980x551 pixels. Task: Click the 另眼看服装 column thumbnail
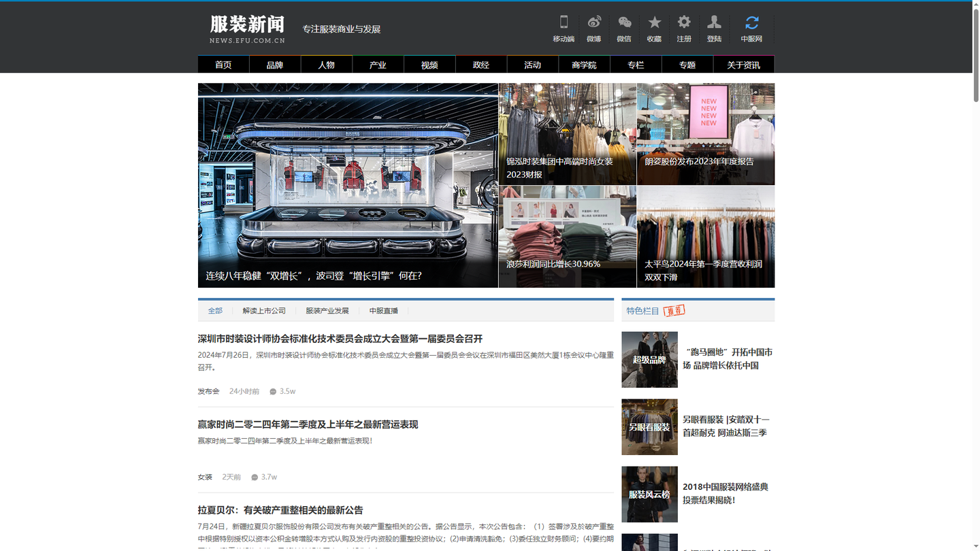pos(649,427)
